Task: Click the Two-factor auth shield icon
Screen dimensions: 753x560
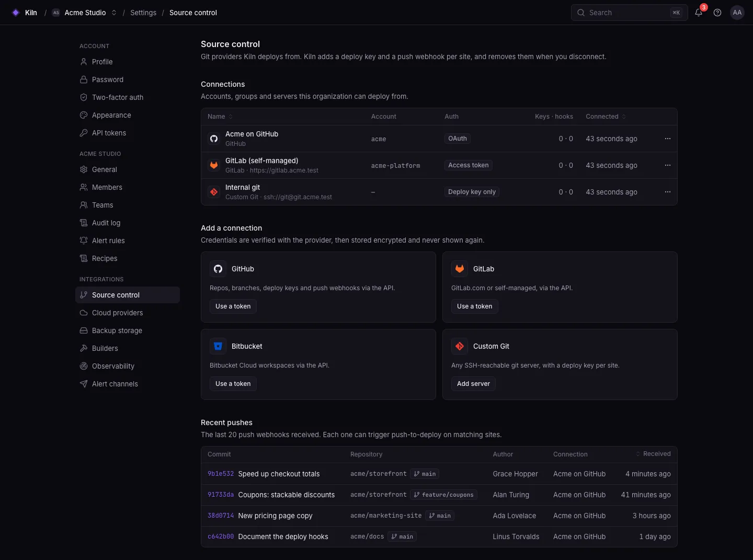Action: 84,97
